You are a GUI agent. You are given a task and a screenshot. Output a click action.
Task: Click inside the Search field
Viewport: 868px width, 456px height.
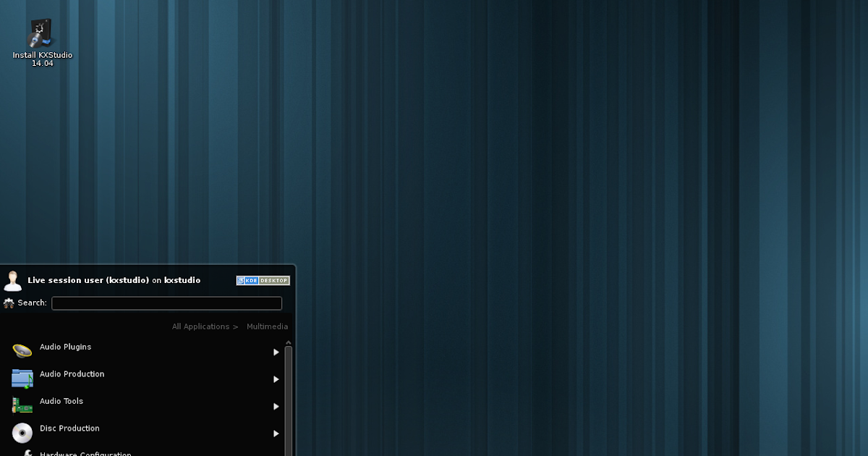point(166,303)
